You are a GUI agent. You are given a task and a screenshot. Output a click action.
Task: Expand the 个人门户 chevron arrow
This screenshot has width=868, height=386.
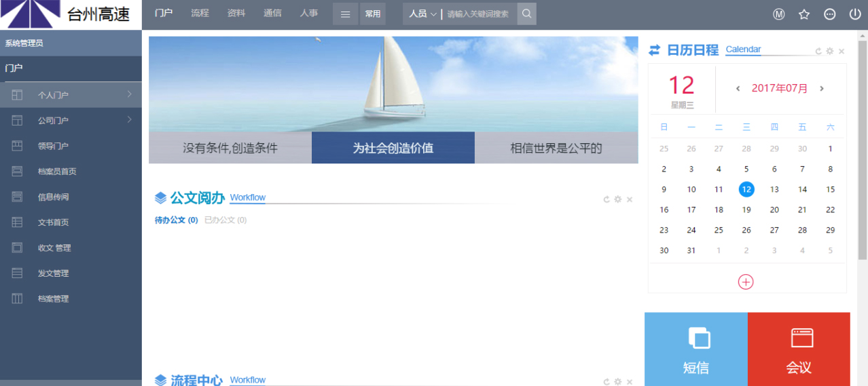click(130, 94)
